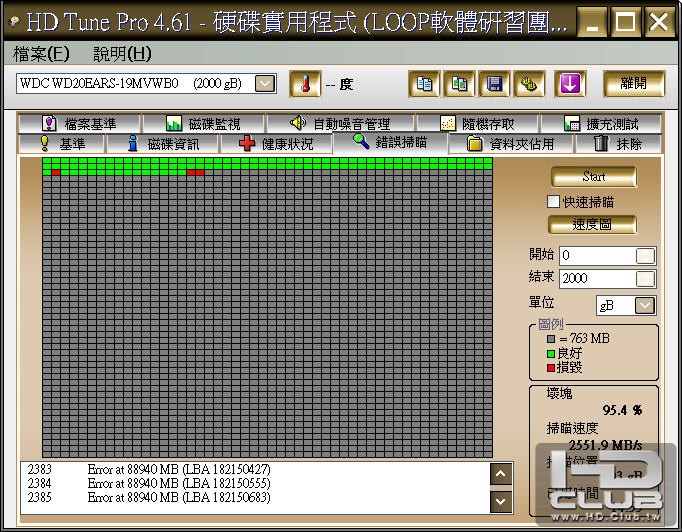Switch to the 磁碟監視 tab
The height and width of the screenshot is (532, 682).
[x=203, y=124]
